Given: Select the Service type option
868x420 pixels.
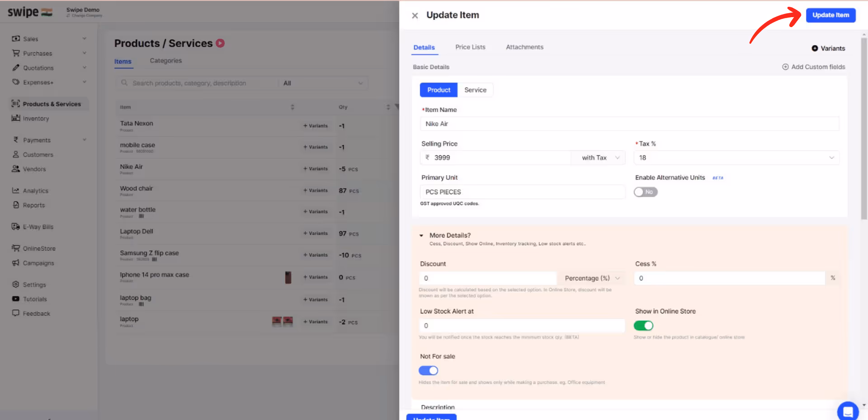Looking at the screenshot, I should [475, 90].
